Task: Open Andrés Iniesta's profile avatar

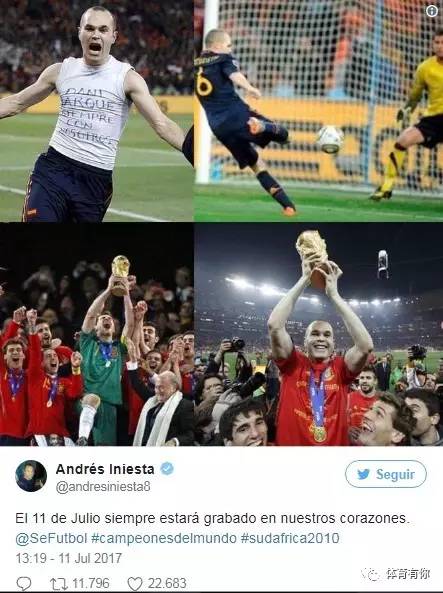Action: 31,476
